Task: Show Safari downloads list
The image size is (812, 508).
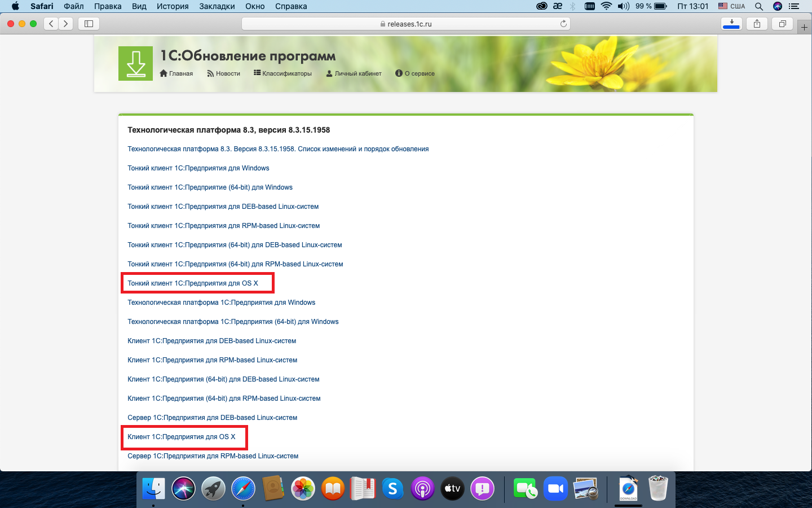Action: [x=731, y=24]
